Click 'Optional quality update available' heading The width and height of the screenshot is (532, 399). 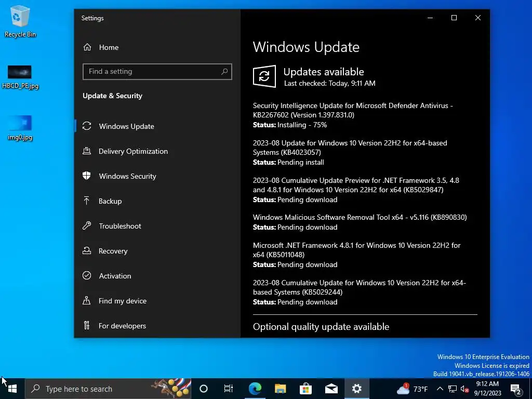[x=321, y=327]
